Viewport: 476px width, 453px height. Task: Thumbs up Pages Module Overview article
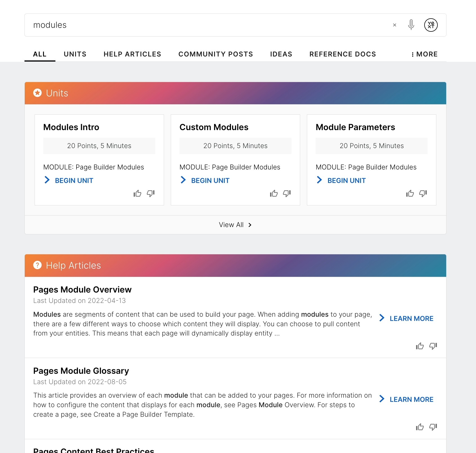pyautogui.click(x=420, y=346)
